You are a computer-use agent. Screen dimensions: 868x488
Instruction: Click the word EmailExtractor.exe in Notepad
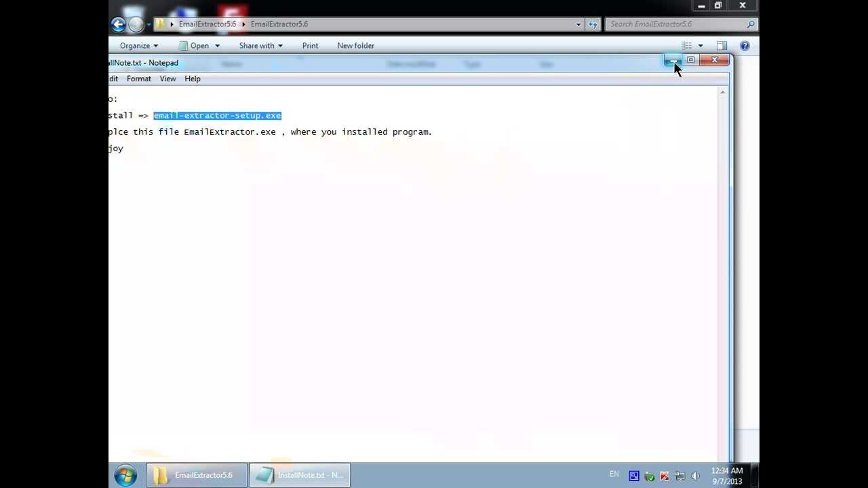[x=230, y=132]
